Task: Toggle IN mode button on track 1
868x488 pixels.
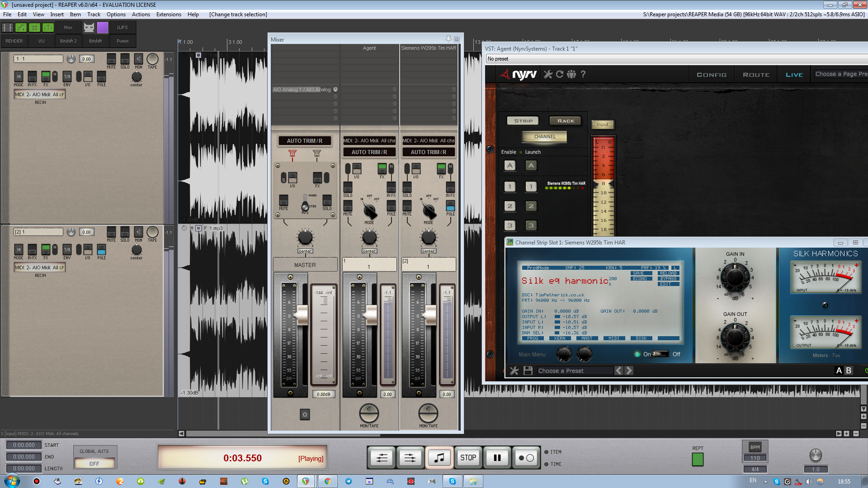Action: 19,76
